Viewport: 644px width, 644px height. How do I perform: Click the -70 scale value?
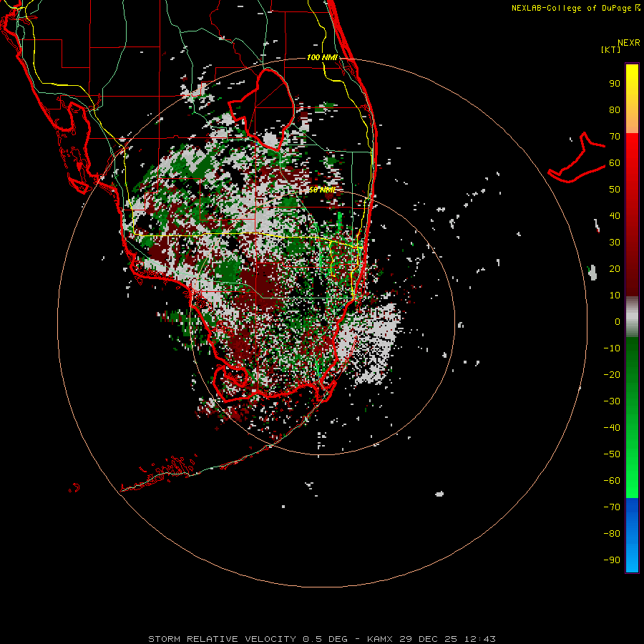612,507
